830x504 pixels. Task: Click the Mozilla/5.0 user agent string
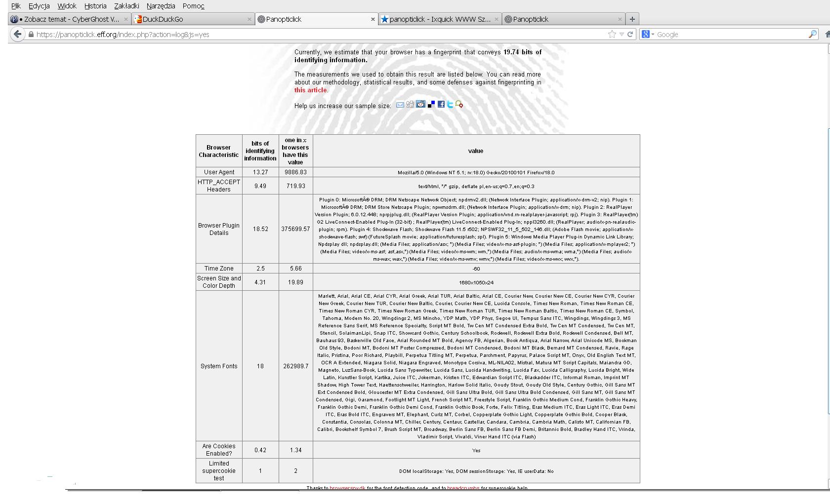pos(476,173)
